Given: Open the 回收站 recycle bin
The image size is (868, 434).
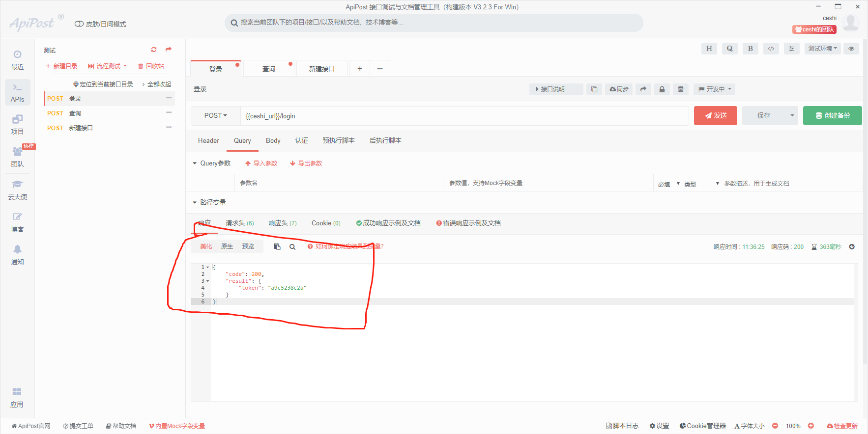Looking at the screenshot, I should pyautogui.click(x=151, y=66).
